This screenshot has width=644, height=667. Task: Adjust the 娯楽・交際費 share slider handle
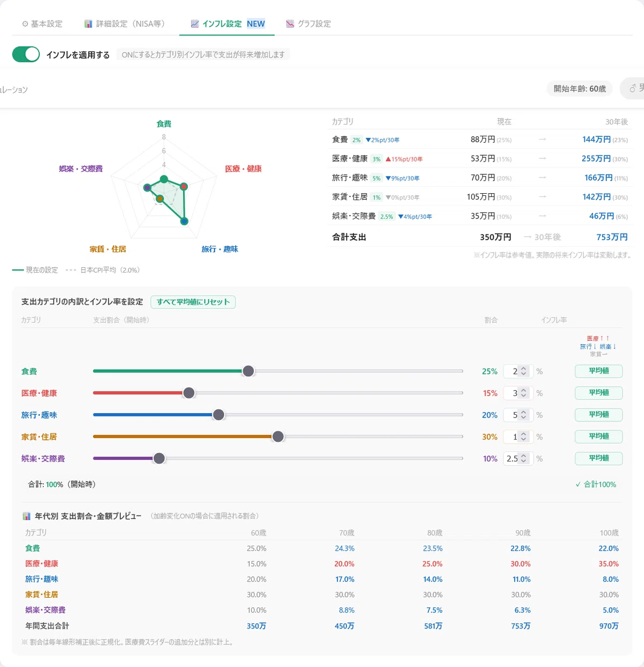point(159,458)
